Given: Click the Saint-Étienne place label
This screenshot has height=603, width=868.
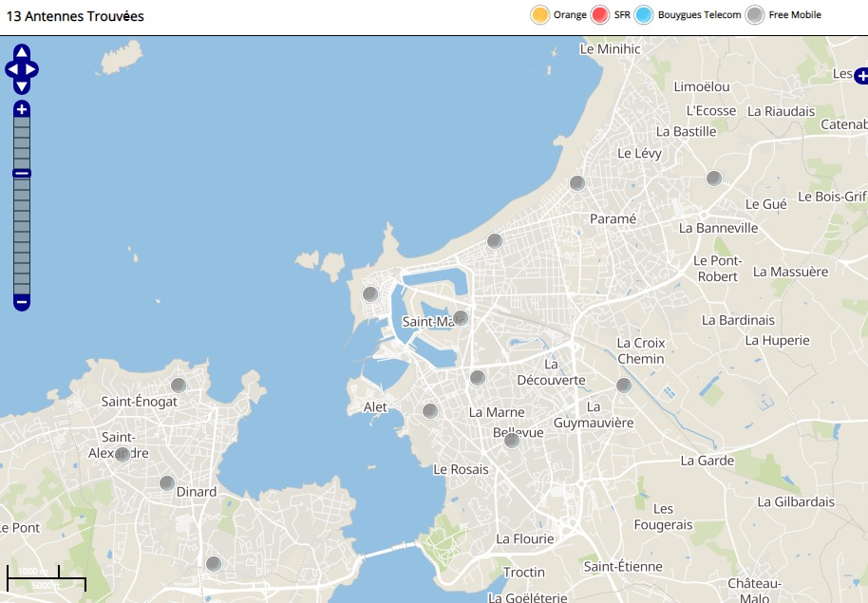Looking at the screenshot, I should point(623,567).
